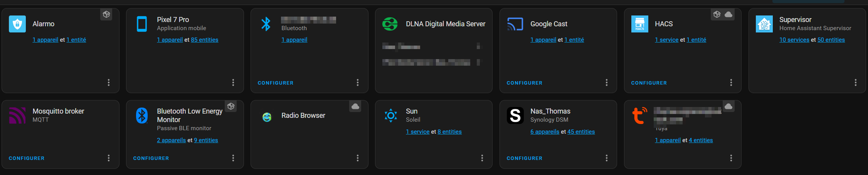This screenshot has width=868, height=175.
Task: Open the Alarmo card overflow menu
Action: point(109,83)
